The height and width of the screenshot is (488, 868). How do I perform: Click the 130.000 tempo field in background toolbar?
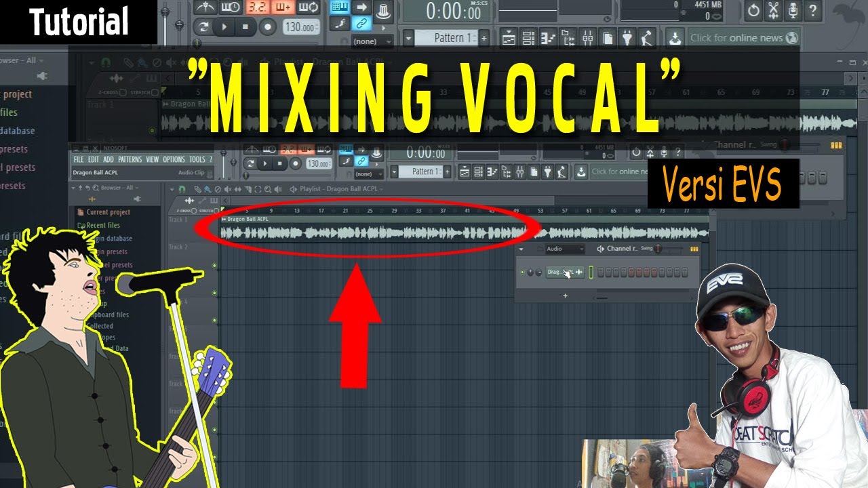pyautogui.click(x=301, y=28)
